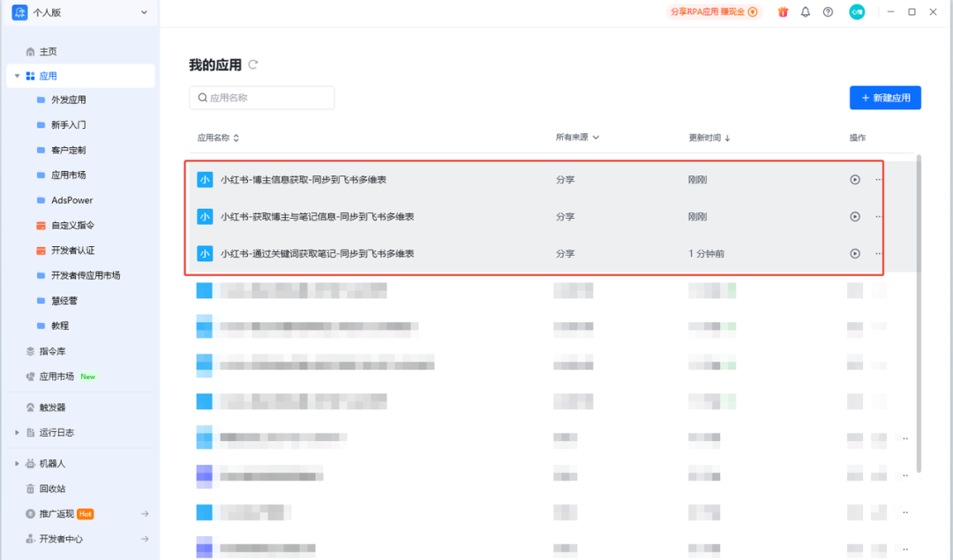Select app 小红书-通过关键词获取笔记-同步到飞书多维表

pos(318,254)
